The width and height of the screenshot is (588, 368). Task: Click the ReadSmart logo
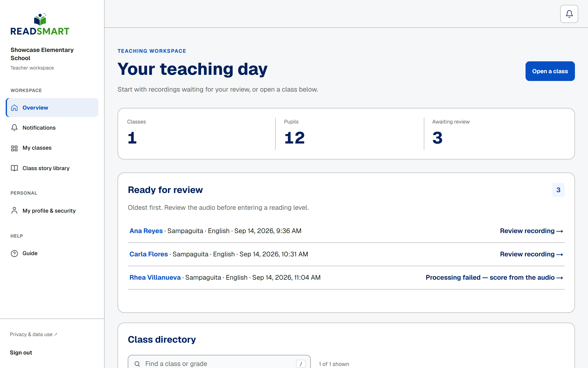coord(40,24)
